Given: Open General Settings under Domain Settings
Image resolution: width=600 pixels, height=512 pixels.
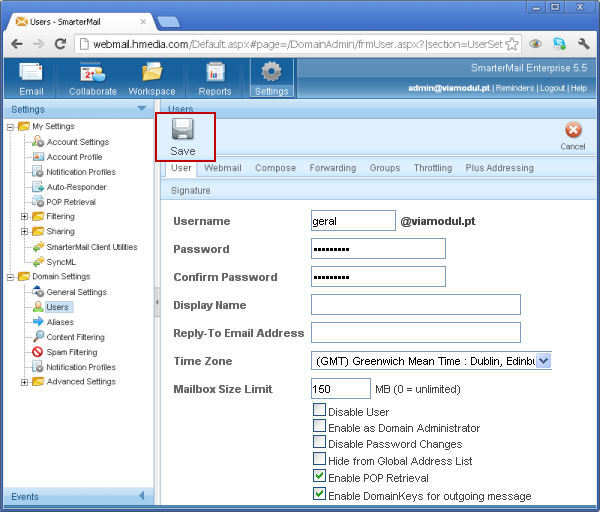Looking at the screenshot, I should click(77, 292).
